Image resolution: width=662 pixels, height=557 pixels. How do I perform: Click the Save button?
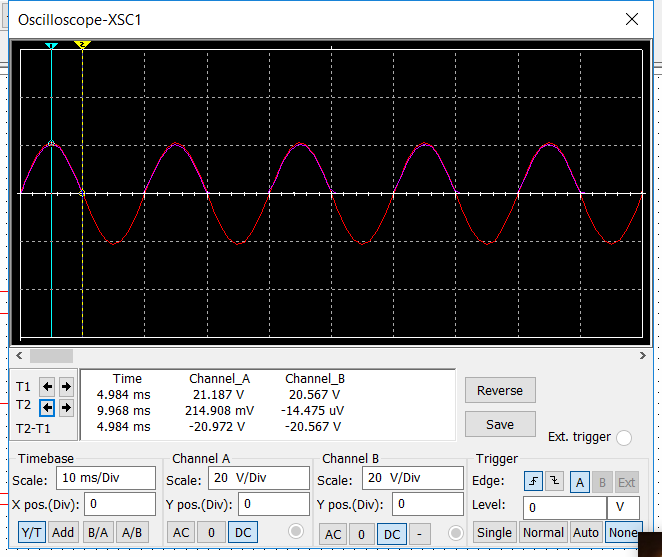pos(500,424)
